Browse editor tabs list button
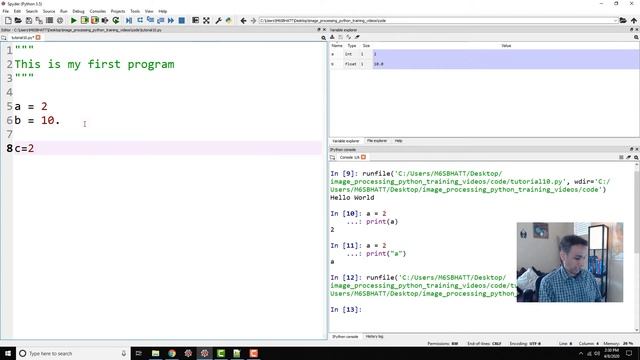This screenshot has height=360, width=640. [x=4, y=38]
